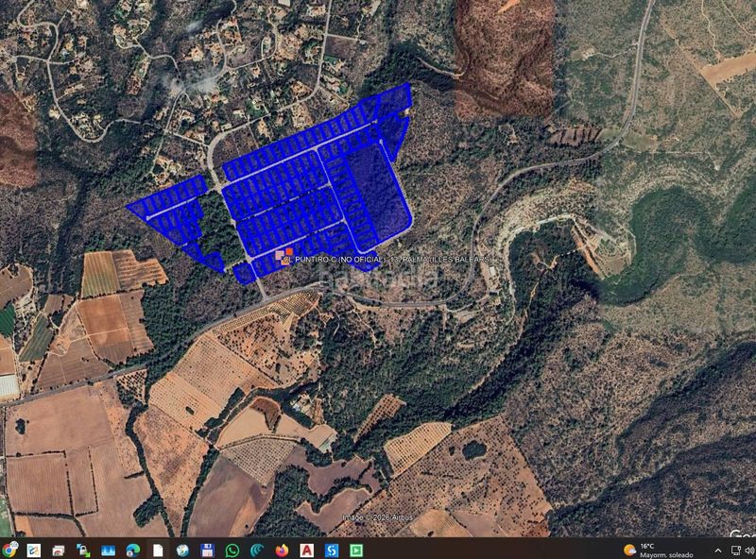Open the globe icon app in taskbar

(182, 550)
